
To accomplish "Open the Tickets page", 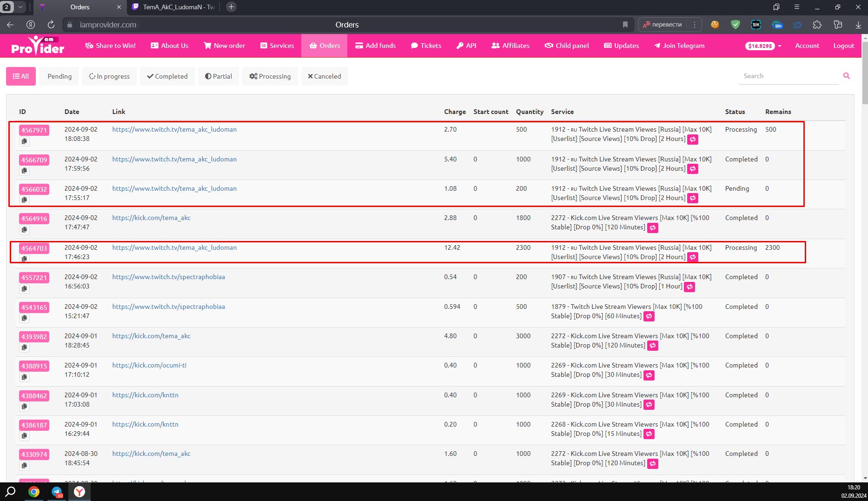I will pyautogui.click(x=426, y=46).
